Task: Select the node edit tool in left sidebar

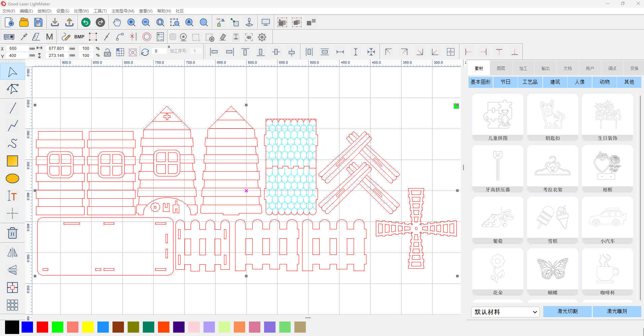Action: point(12,89)
